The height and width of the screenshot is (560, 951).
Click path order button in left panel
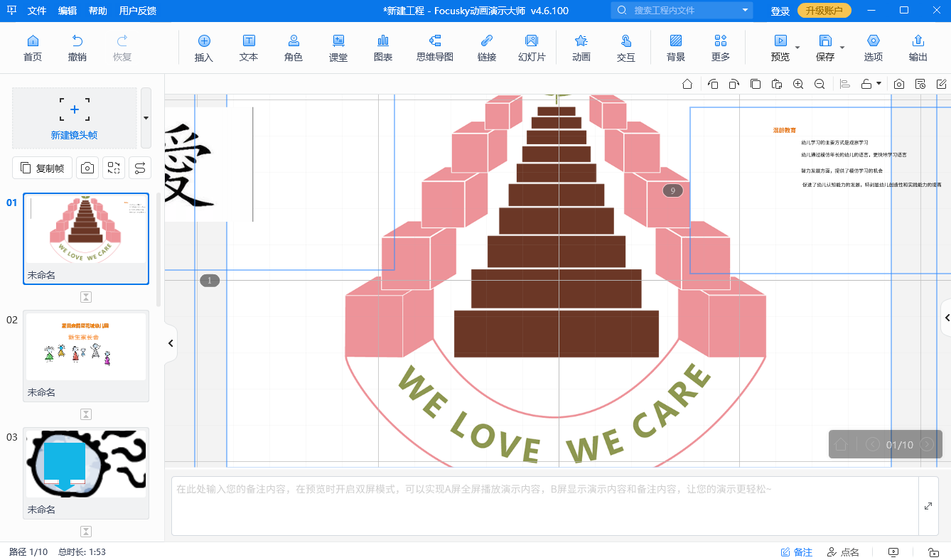140,168
